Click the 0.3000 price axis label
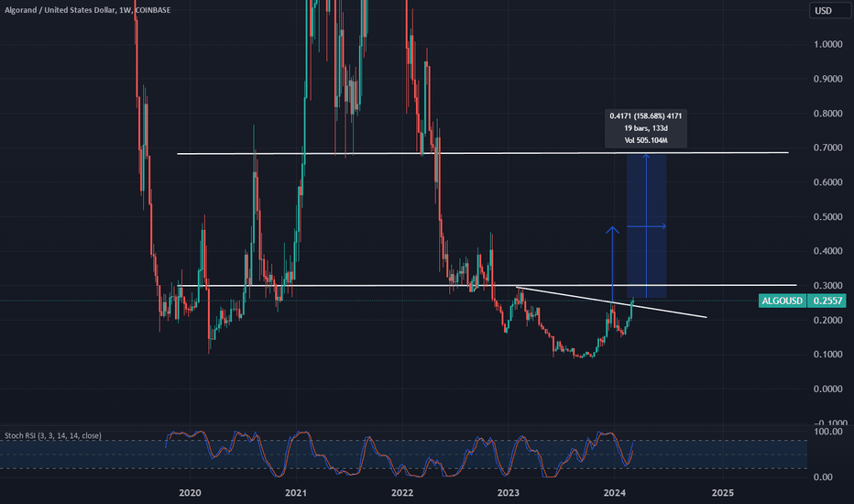 click(x=827, y=286)
